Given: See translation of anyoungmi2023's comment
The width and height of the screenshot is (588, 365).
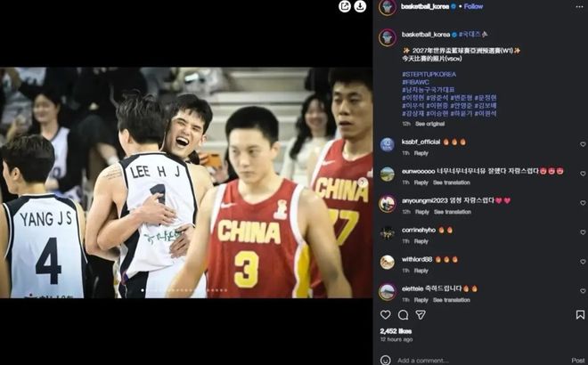Looking at the screenshot, I should 453,212.
